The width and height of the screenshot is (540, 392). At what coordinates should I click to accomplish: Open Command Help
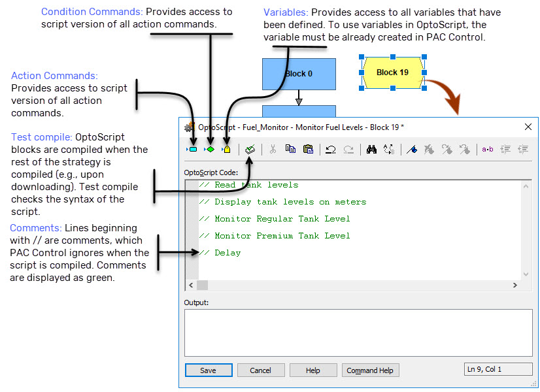[x=370, y=370]
